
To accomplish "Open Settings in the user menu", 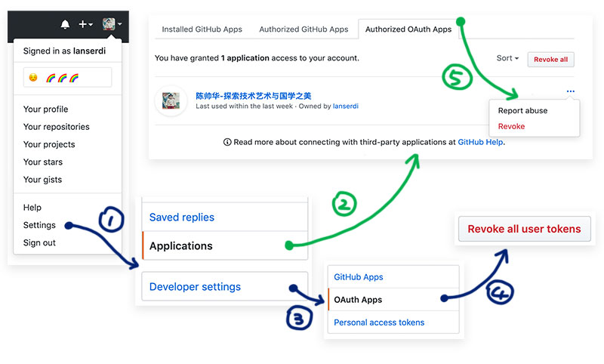I will [x=39, y=225].
